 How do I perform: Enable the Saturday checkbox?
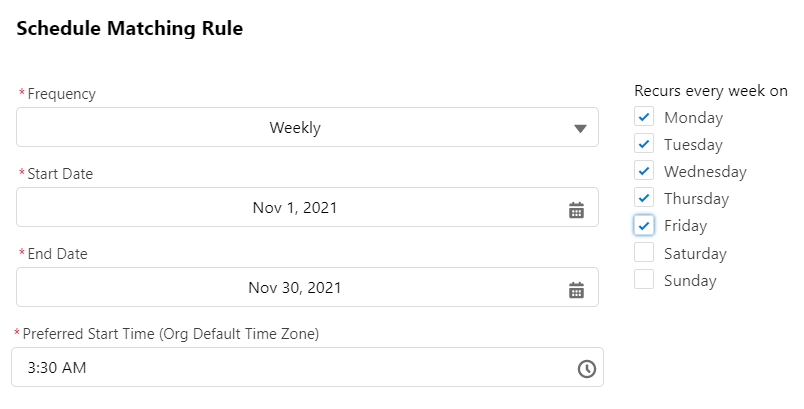tap(644, 253)
